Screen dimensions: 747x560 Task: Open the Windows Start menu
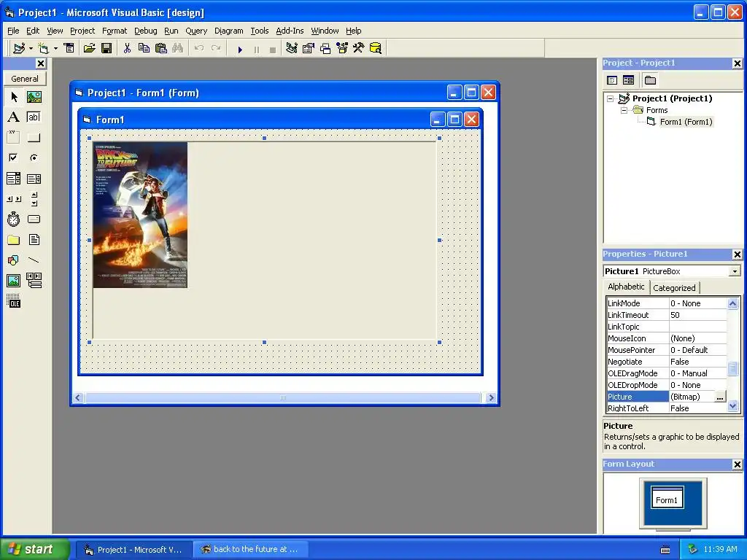pyautogui.click(x=34, y=549)
